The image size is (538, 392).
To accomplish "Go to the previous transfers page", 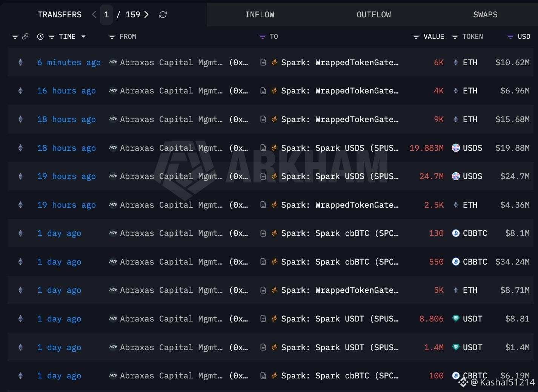I will tap(94, 15).
